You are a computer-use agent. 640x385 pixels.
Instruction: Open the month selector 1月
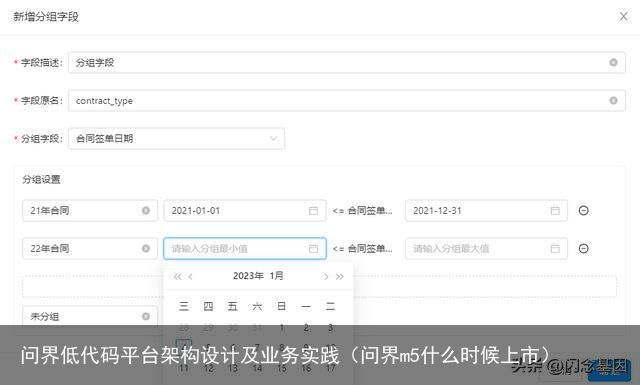[276, 276]
